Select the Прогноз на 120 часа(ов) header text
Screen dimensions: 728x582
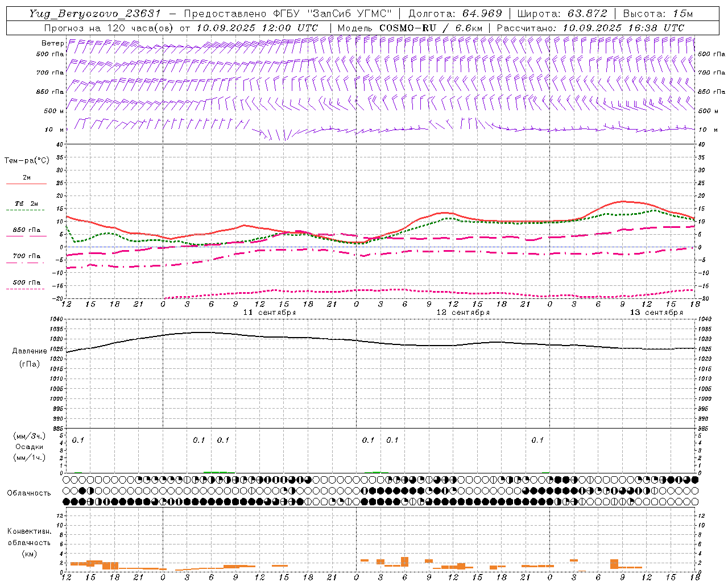109,28
